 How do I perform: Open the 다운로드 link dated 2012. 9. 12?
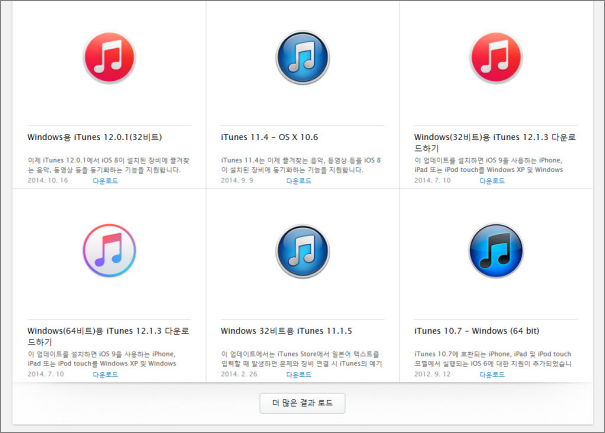coord(492,374)
